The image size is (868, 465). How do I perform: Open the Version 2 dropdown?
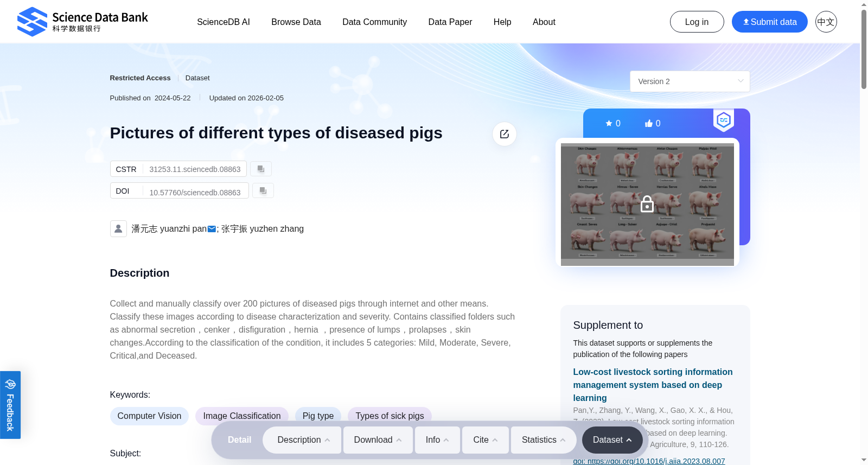pos(690,81)
